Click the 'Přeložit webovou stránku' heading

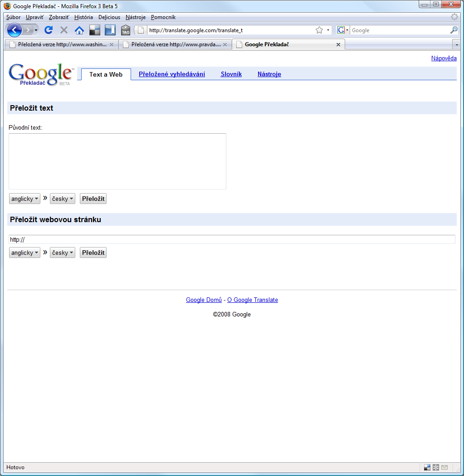pyautogui.click(x=56, y=219)
